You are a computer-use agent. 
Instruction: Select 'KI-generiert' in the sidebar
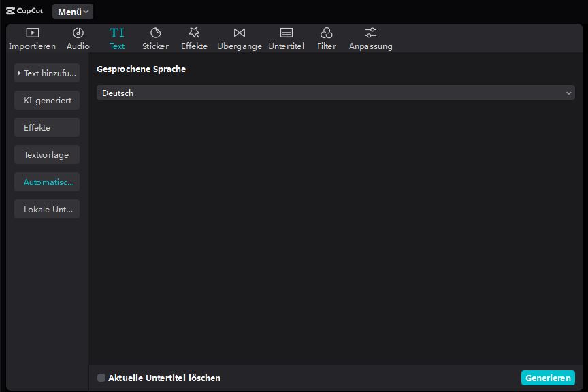[47, 101]
